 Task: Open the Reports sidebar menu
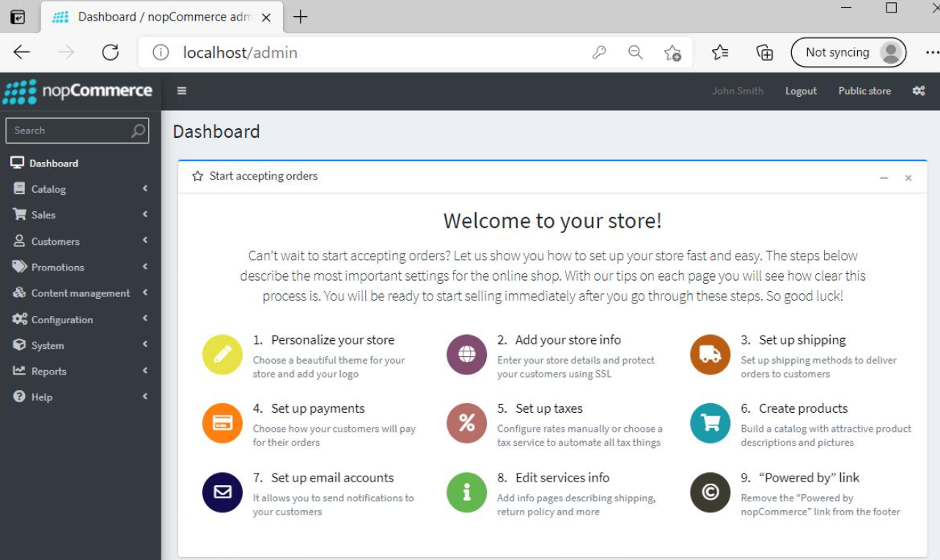(81, 371)
